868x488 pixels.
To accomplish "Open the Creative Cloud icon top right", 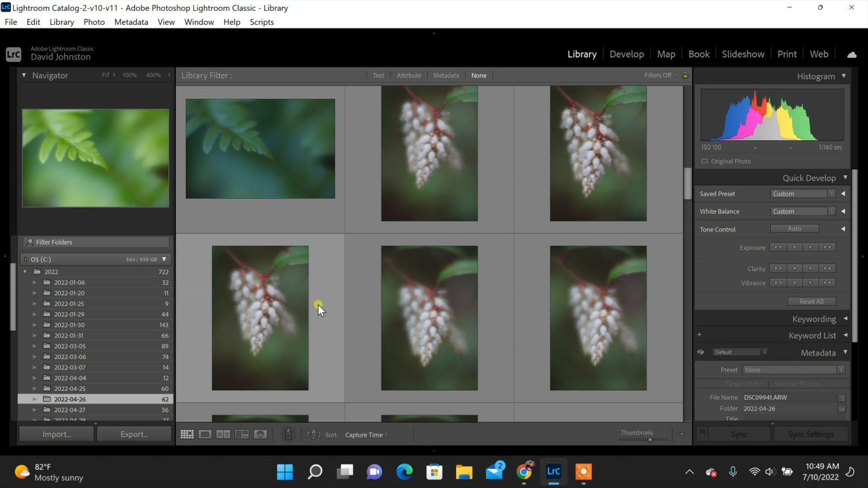I will coord(852,54).
